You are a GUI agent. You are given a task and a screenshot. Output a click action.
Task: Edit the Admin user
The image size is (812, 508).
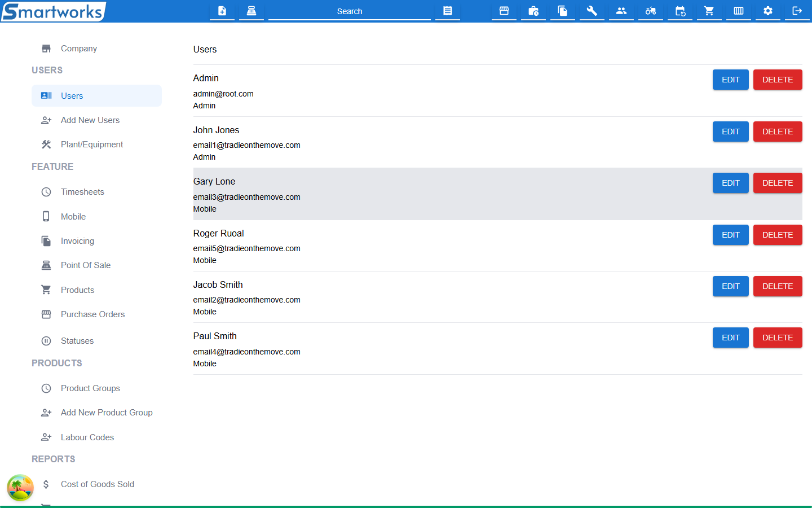tap(731, 80)
